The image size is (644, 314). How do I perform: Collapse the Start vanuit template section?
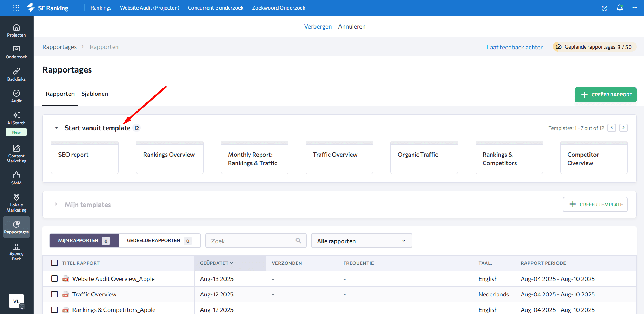pyautogui.click(x=56, y=128)
